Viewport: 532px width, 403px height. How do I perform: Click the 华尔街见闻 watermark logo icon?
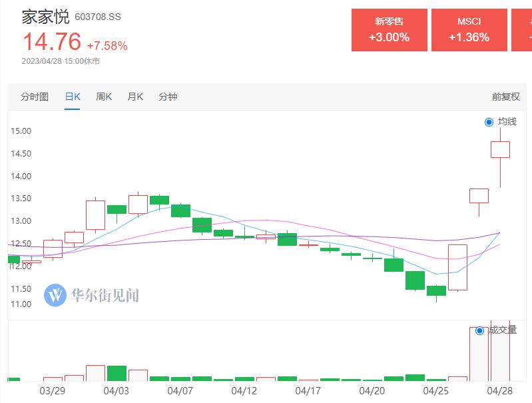(x=55, y=295)
